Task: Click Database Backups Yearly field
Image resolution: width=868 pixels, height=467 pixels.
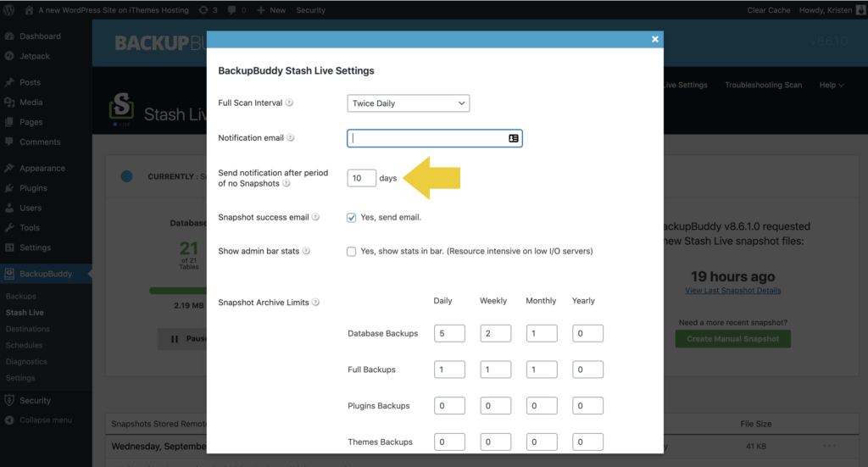Action: (x=588, y=333)
